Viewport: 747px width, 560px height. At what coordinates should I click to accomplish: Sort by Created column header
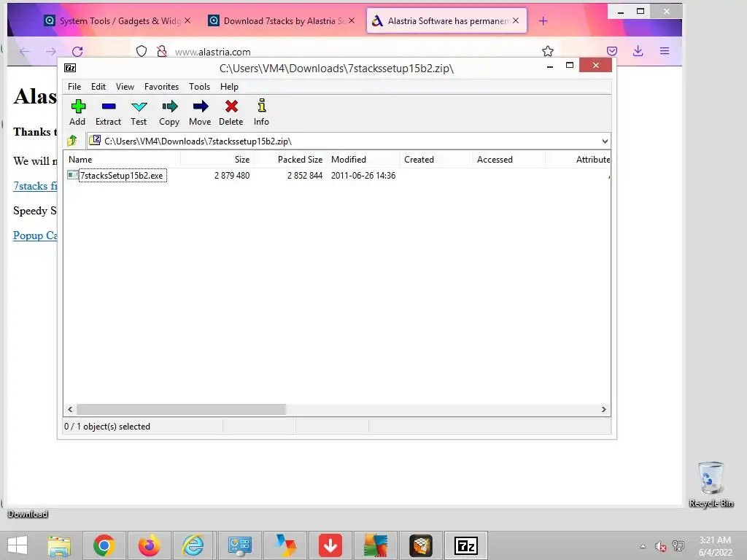click(x=436, y=160)
